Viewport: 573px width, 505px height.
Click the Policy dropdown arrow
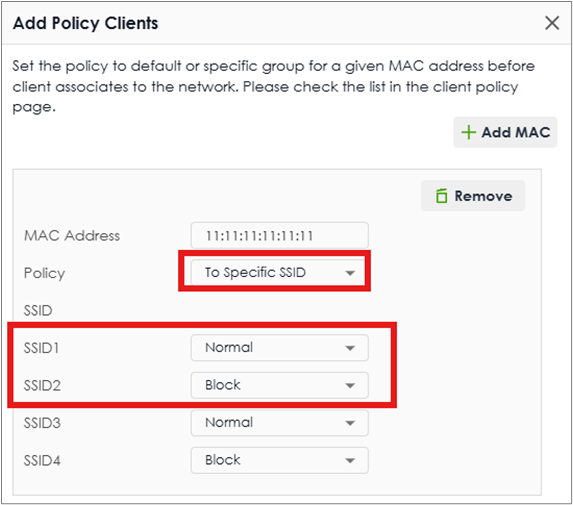350,273
